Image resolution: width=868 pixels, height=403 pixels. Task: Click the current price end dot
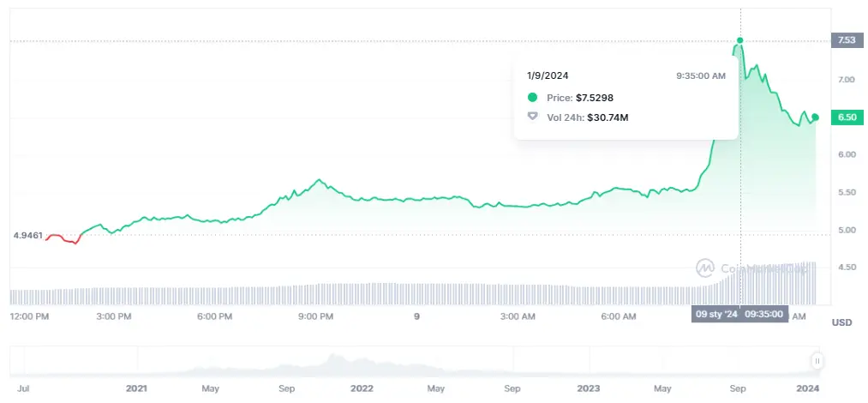(x=815, y=117)
